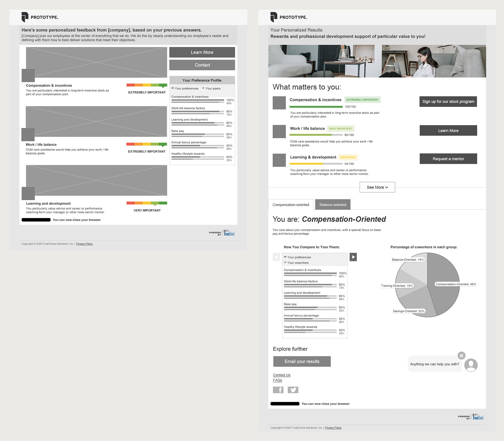Click Annual bonus percentage row in left profile
Viewport: 504px width, 441px height.
pyautogui.click(x=202, y=145)
